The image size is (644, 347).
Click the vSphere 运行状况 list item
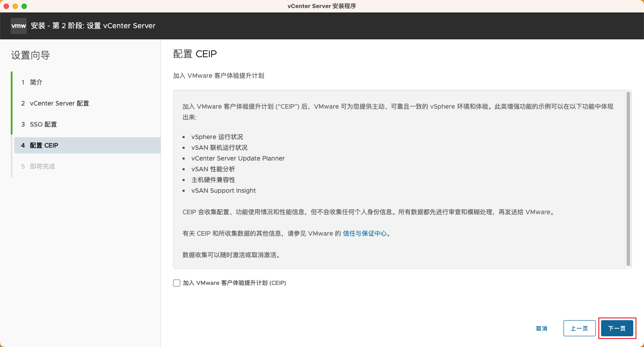click(217, 137)
